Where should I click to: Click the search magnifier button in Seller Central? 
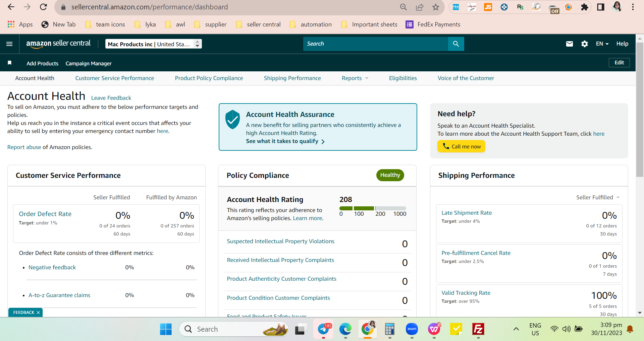coord(456,44)
